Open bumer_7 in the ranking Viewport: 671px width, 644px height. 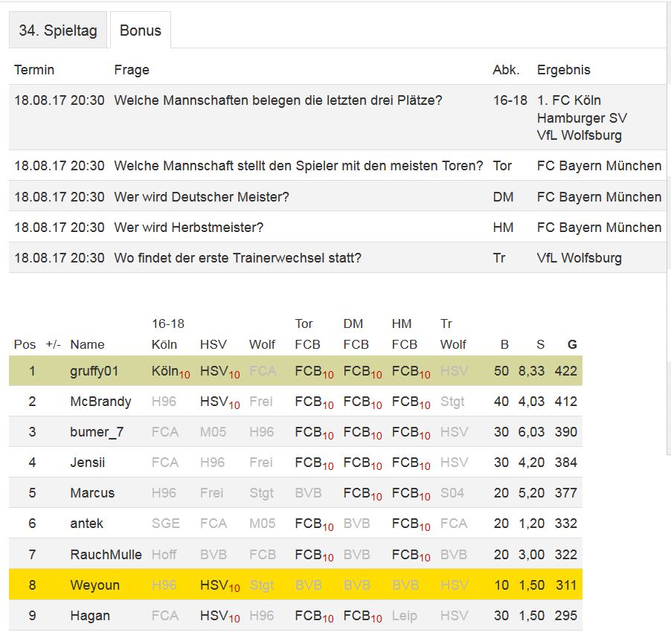(95, 432)
